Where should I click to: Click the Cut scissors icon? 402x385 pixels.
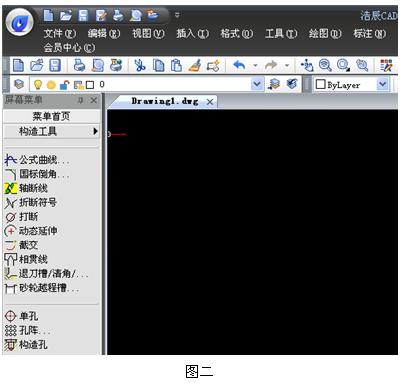coord(140,65)
